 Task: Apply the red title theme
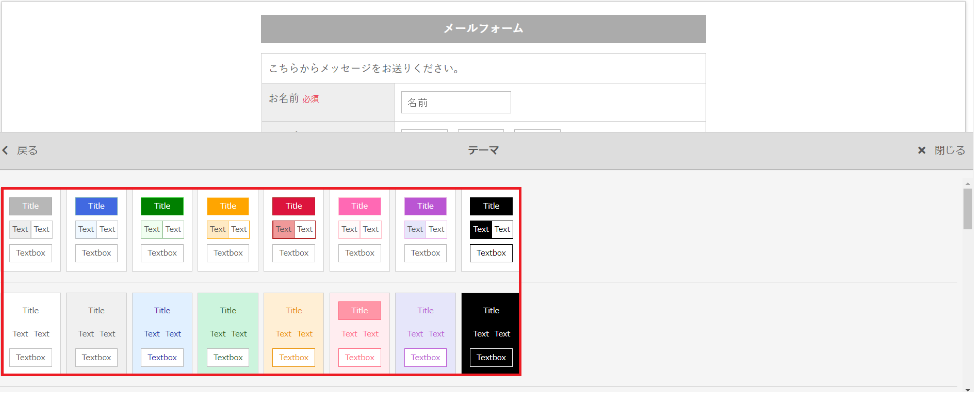tap(293, 230)
